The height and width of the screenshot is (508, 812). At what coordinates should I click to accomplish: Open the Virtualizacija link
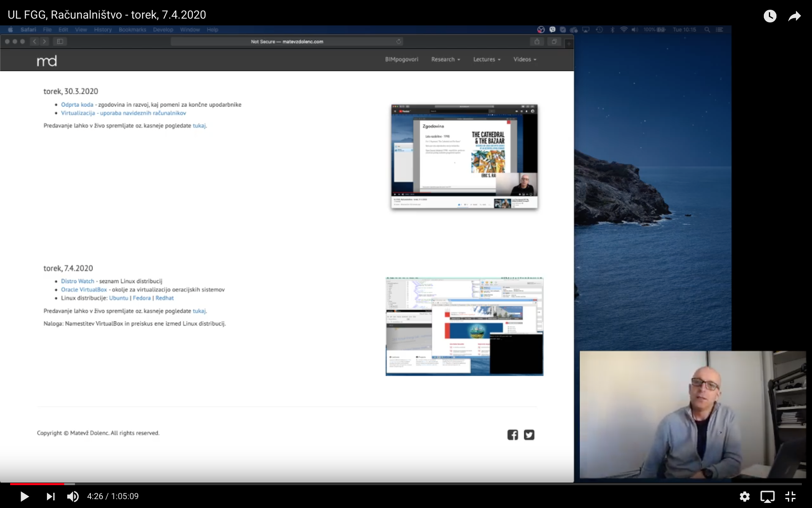123,113
